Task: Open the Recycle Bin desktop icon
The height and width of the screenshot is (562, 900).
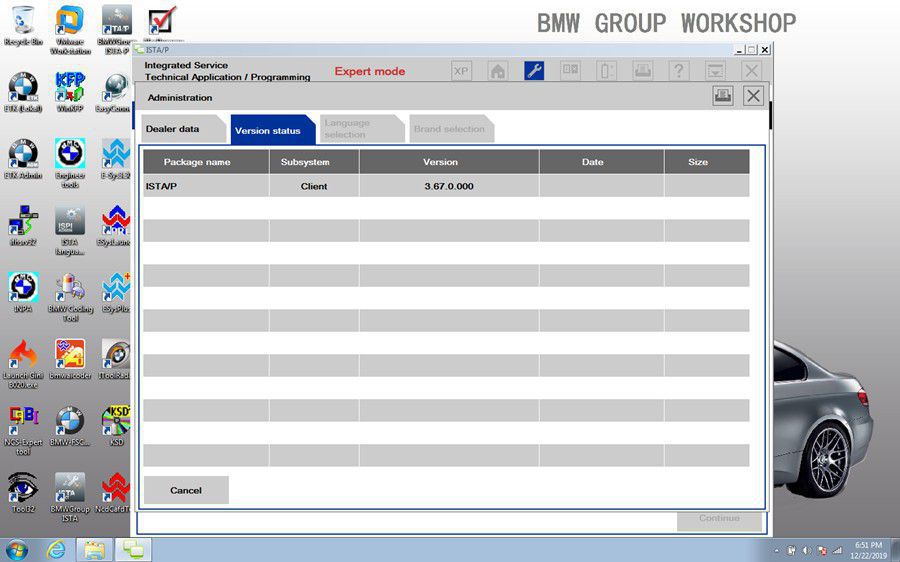Action: pyautogui.click(x=23, y=26)
